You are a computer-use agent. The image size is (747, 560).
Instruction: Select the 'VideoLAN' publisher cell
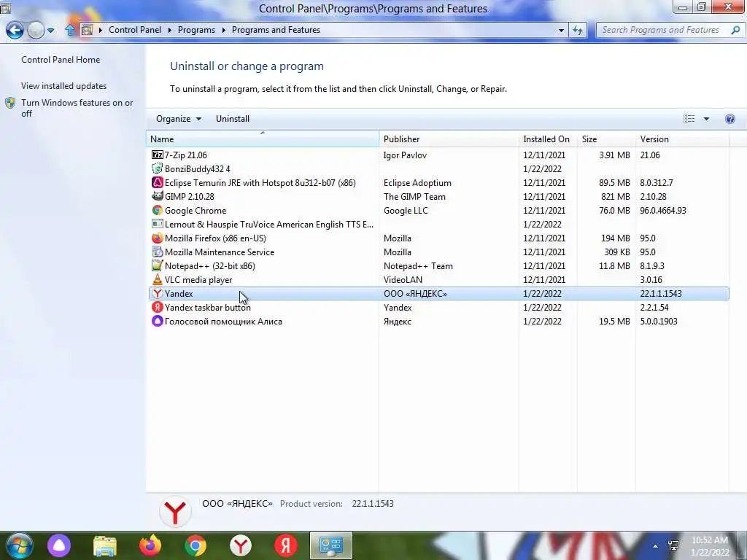point(403,279)
